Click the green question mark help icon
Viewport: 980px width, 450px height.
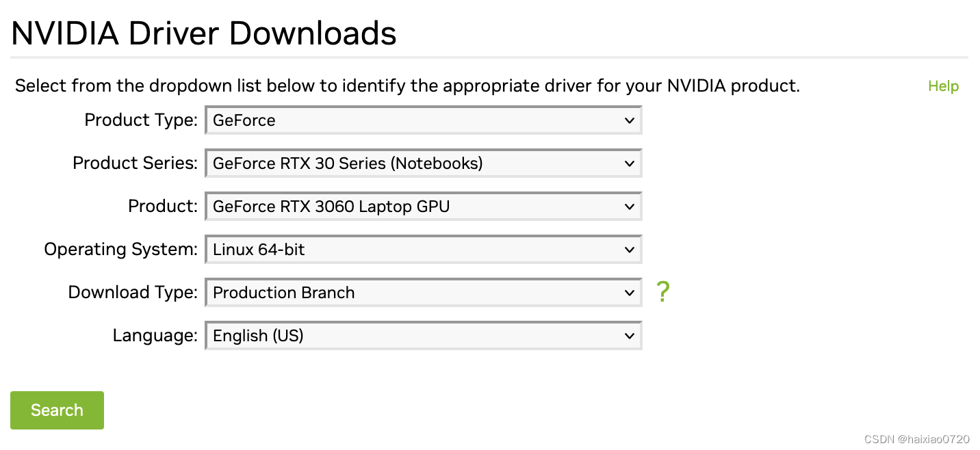(662, 292)
